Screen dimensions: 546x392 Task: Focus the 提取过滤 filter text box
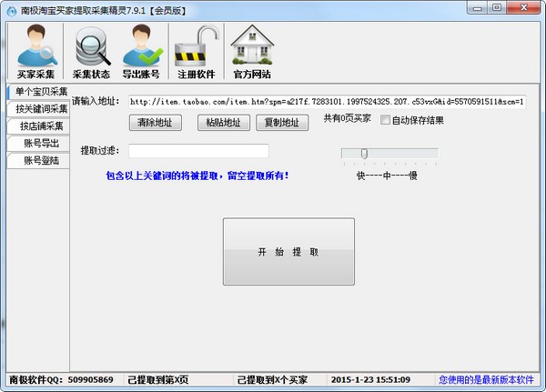[x=198, y=151]
